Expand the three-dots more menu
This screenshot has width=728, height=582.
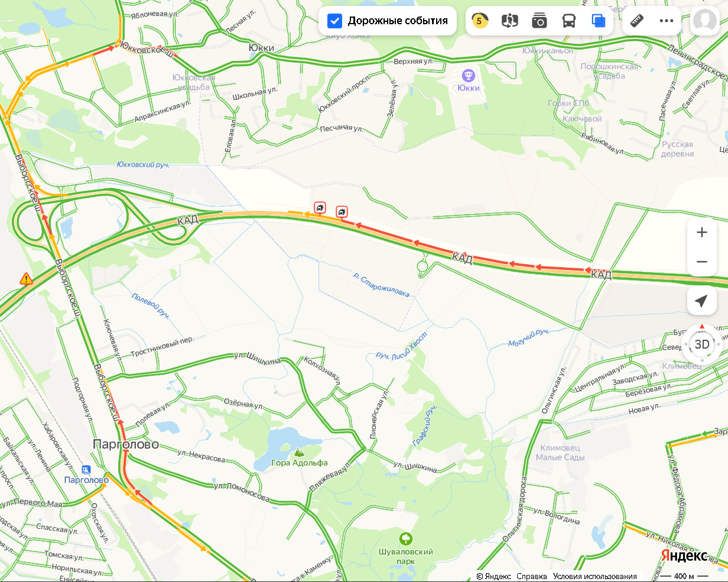pyautogui.click(x=667, y=21)
